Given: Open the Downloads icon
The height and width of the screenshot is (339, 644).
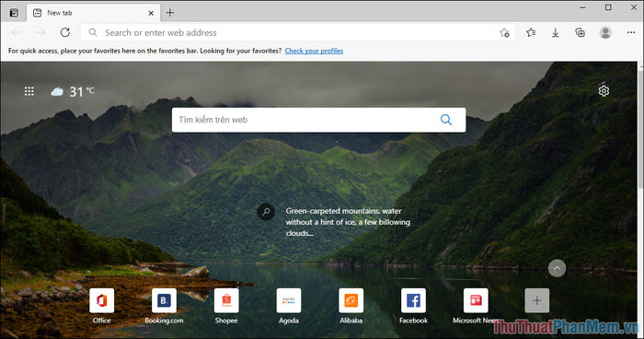Looking at the screenshot, I should [556, 32].
